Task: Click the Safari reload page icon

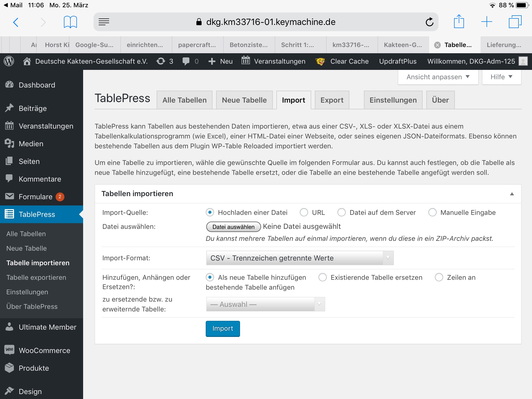Action: (x=429, y=22)
